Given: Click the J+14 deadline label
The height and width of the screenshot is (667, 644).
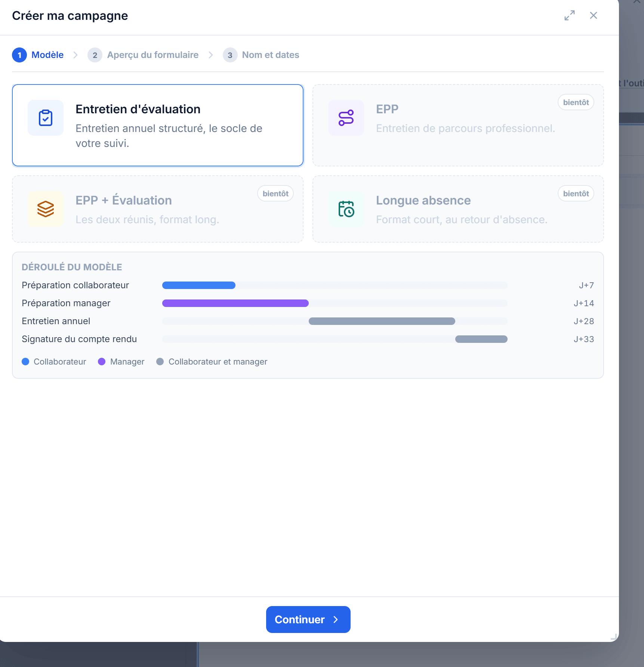Looking at the screenshot, I should point(584,303).
